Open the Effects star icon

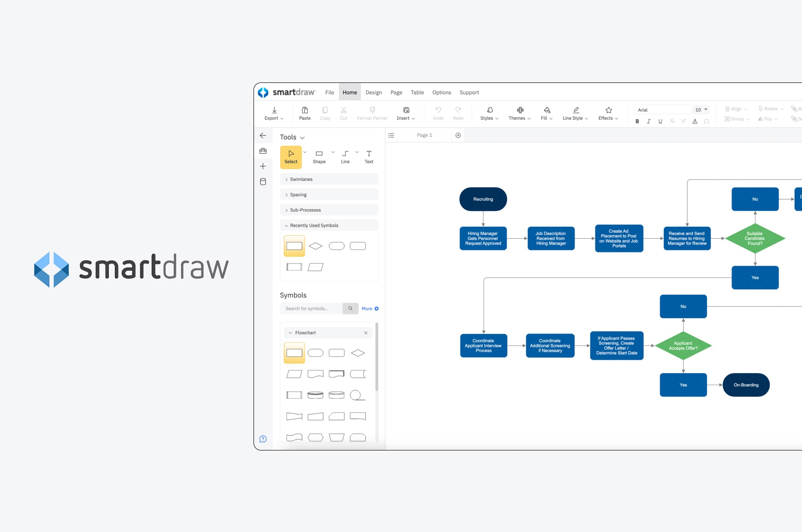(x=608, y=111)
